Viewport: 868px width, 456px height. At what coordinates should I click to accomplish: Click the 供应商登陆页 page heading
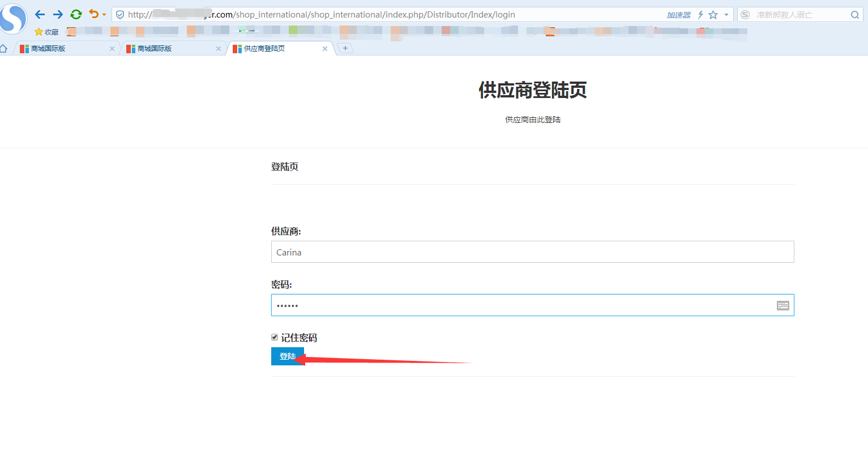[x=532, y=90]
